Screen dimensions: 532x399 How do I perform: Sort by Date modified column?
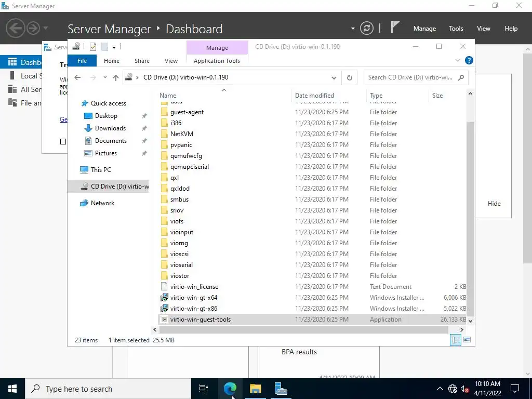pyautogui.click(x=328, y=96)
